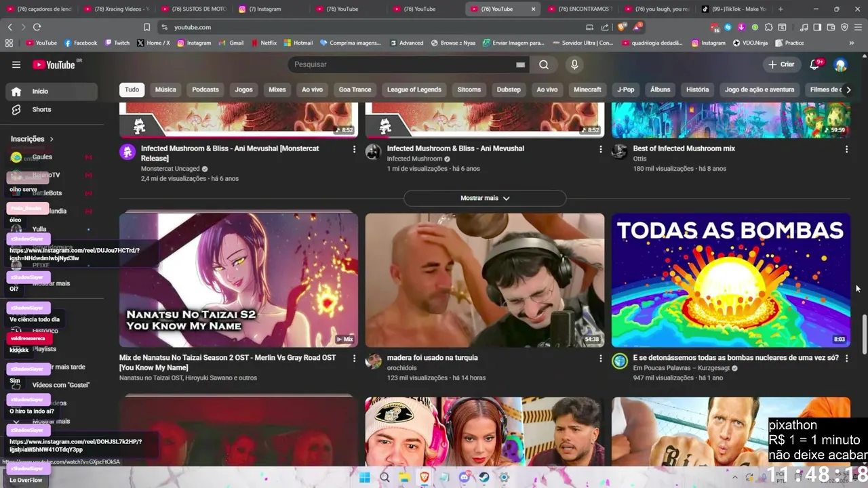Click the Criar create button

click(781, 64)
